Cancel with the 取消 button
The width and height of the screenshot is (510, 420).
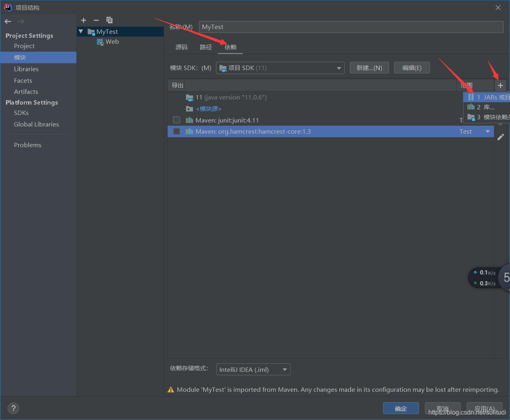(x=443, y=408)
